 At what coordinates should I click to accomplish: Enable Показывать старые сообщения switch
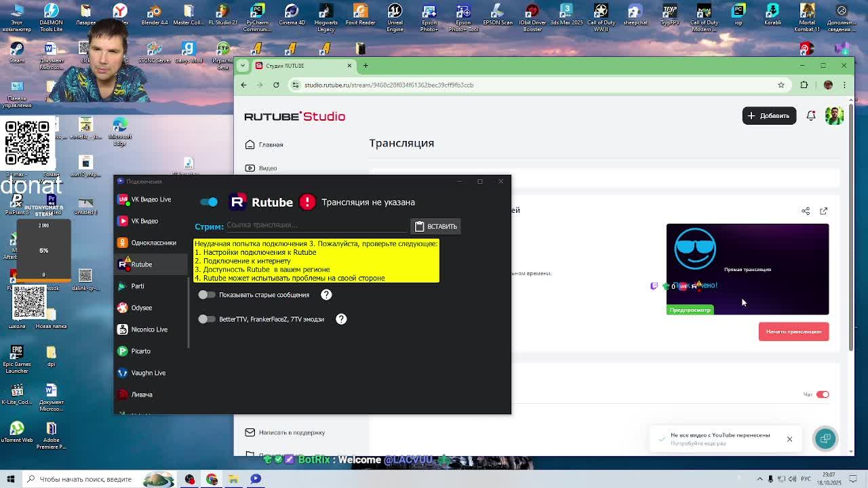pos(207,295)
